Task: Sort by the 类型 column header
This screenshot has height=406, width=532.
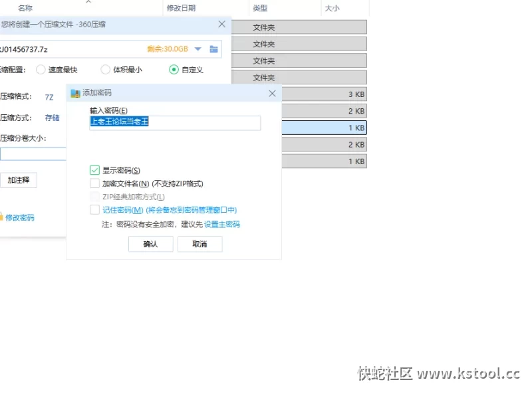Action: [260, 8]
